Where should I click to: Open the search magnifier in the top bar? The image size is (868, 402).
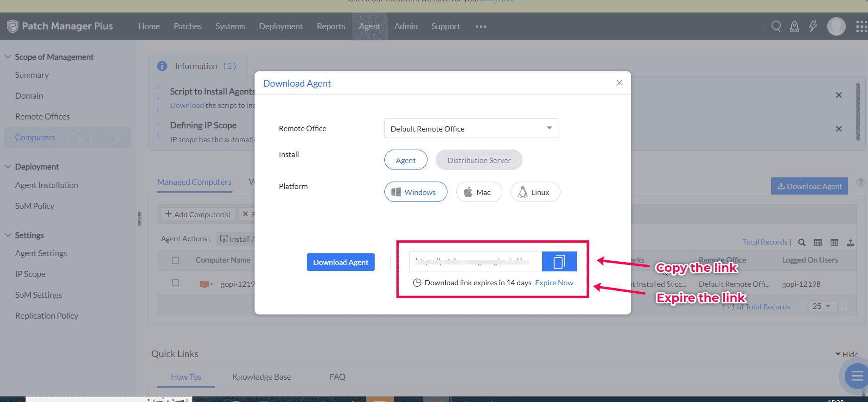pyautogui.click(x=776, y=26)
